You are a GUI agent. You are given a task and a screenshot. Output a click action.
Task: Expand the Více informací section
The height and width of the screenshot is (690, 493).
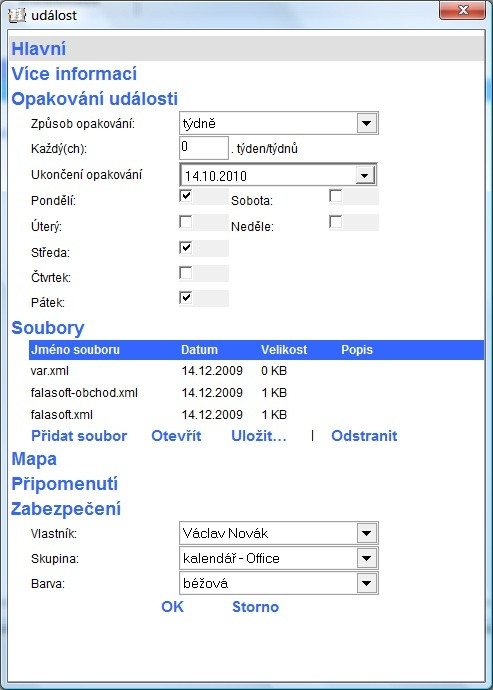click(x=74, y=73)
